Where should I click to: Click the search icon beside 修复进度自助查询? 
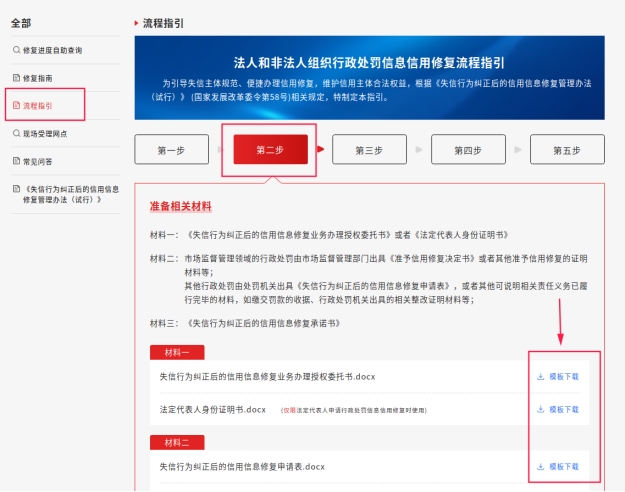[16, 50]
